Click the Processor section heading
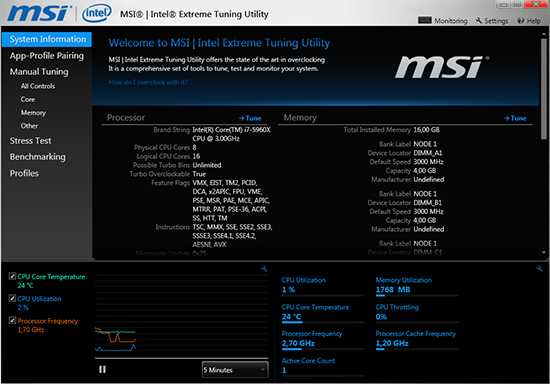 click(x=126, y=117)
